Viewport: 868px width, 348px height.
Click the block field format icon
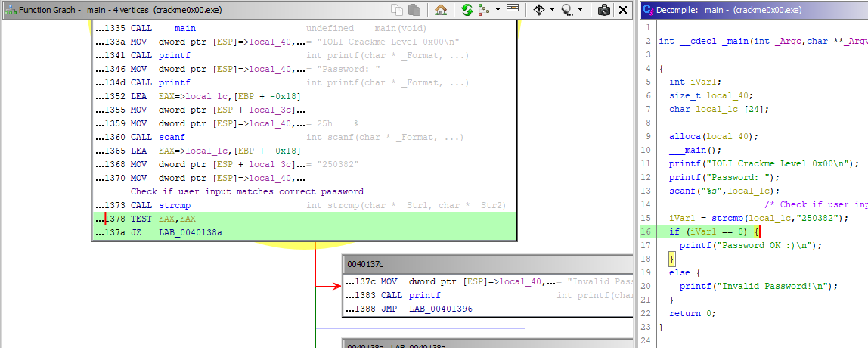point(513,9)
